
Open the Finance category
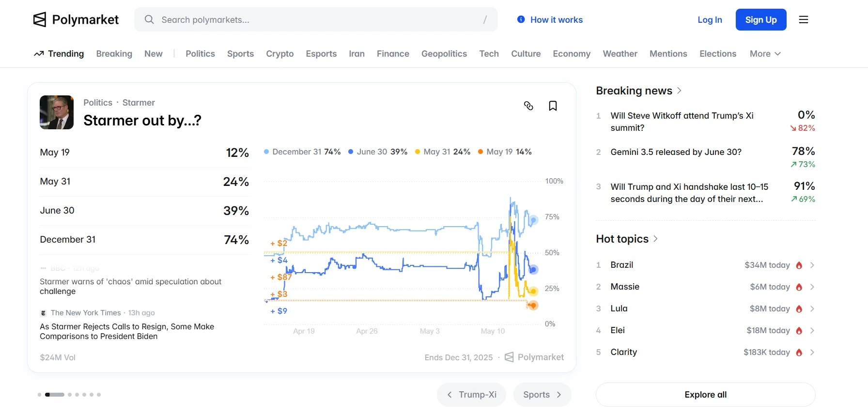pyautogui.click(x=393, y=54)
